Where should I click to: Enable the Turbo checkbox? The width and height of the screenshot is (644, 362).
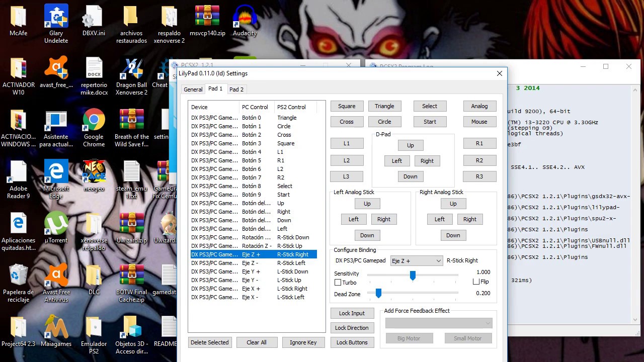338,283
